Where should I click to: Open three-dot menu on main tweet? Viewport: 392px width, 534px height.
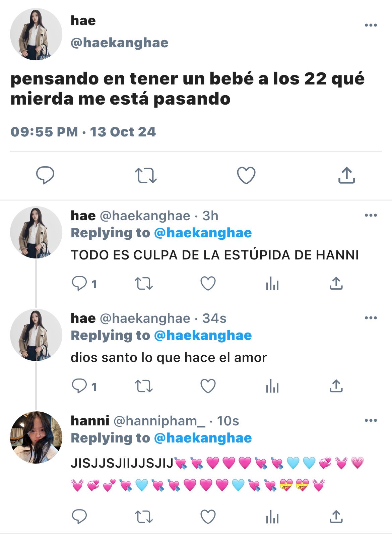371,25
